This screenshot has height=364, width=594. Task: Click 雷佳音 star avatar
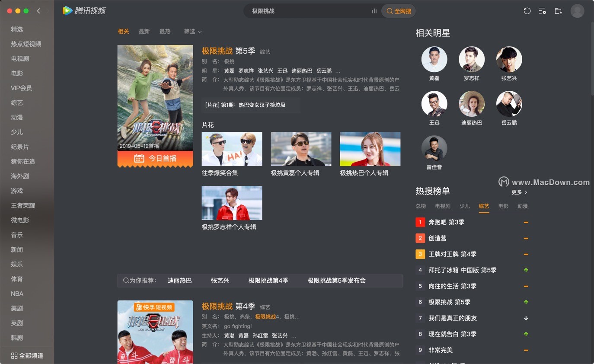(434, 148)
